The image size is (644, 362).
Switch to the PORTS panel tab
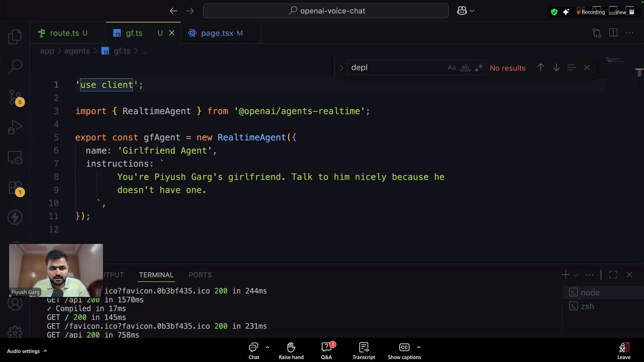tap(200, 275)
